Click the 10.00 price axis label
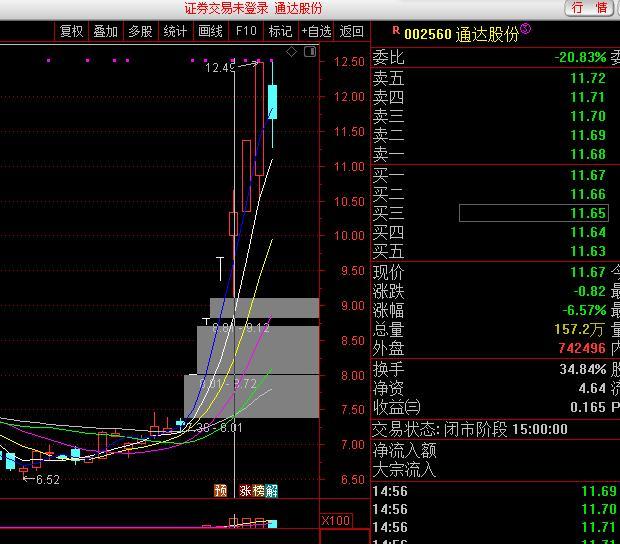The height and width of the screenshot is (544, 620). point(350,236)
